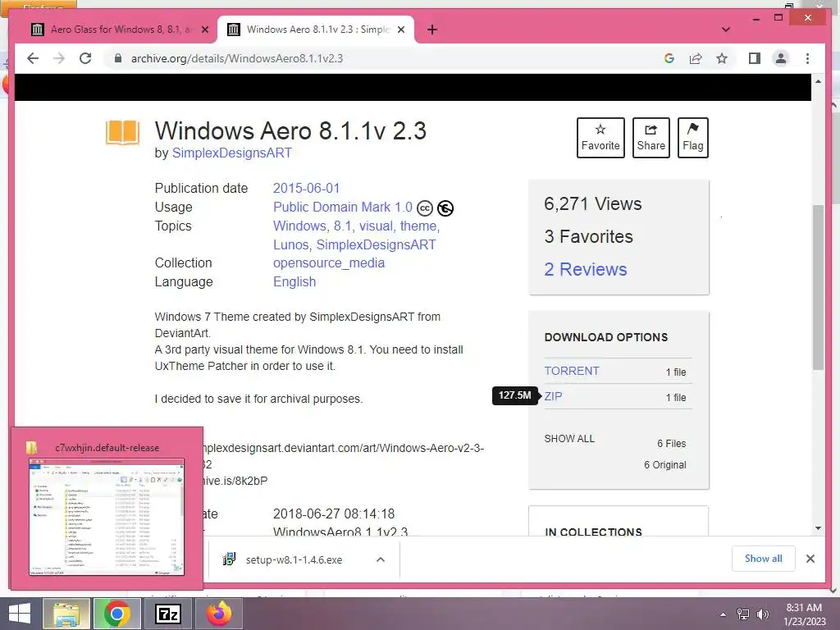Select the Windows Aero 8.1.1v 2.3 tab
The height and width of the screenshot is (630, 840).
pos(316,30)
